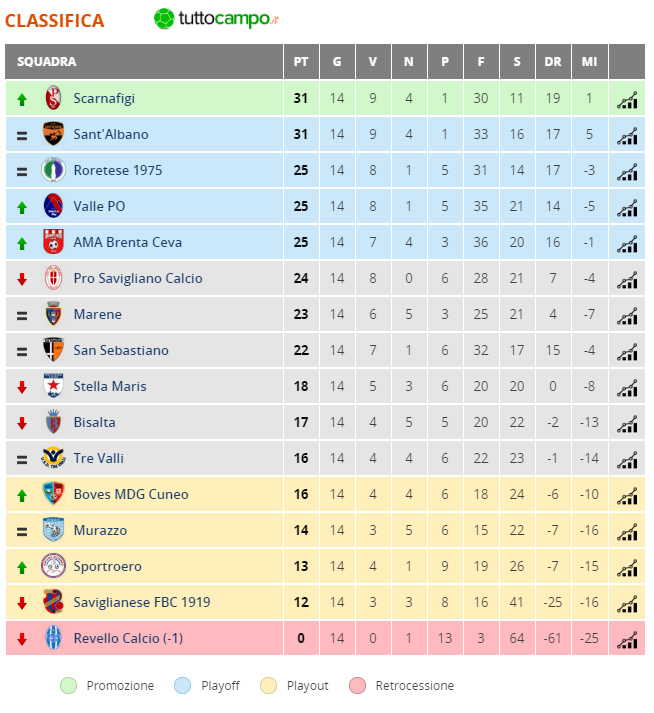Click the green Promozione legend swatch
Image resolution: width=654 pixels, height=713 pixels.
pos(69,685)
